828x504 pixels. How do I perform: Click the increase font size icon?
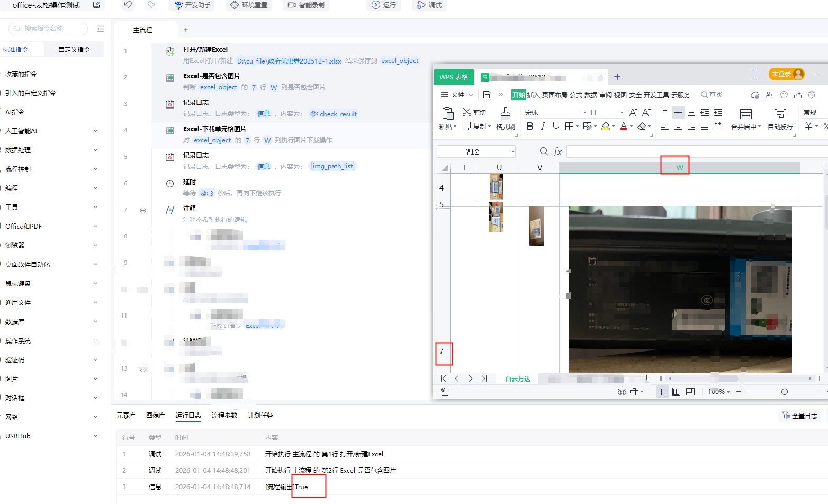pos(633,112)
